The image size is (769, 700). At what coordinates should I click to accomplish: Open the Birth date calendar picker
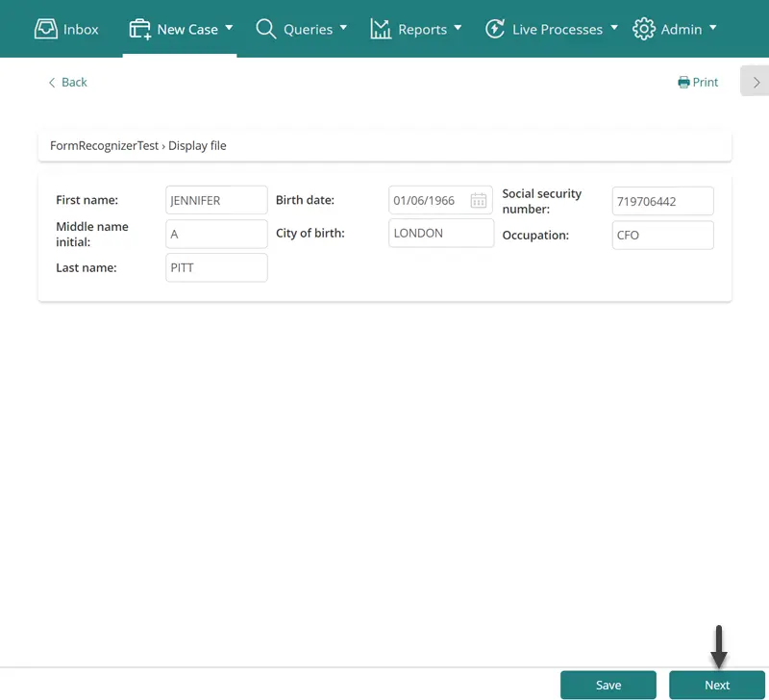478,200
